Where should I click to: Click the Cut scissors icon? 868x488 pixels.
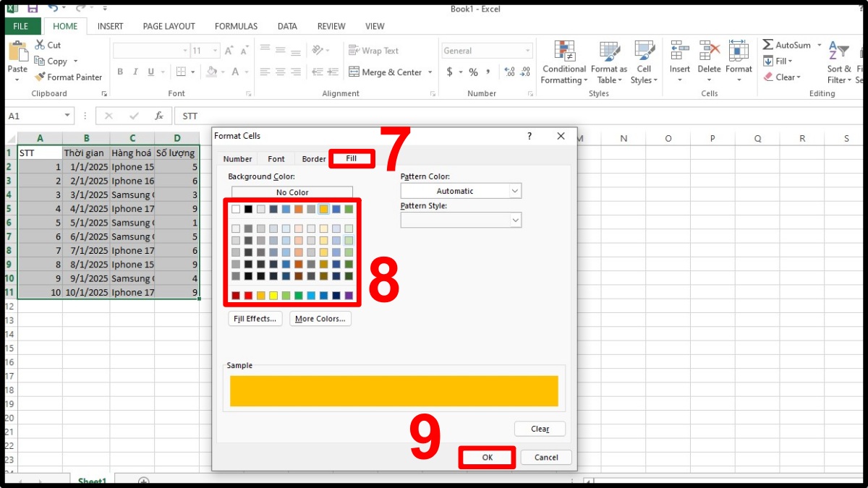click(40, 45)
